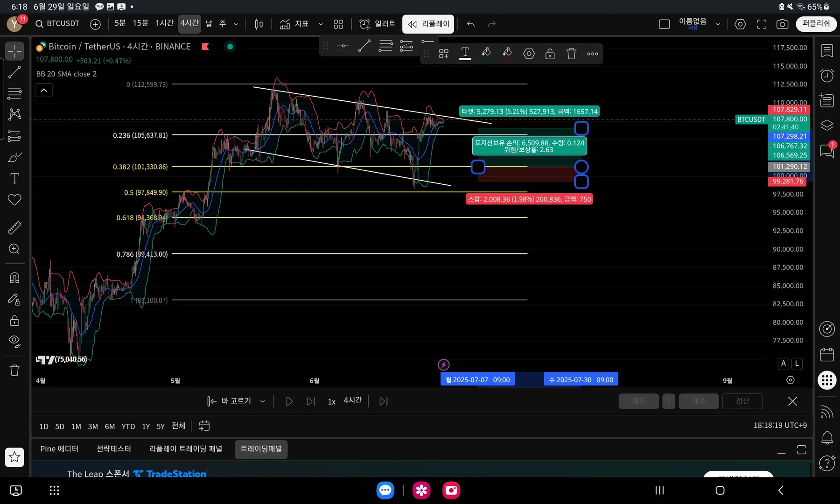Open the alerts clock icon panel
The width and height of the screenshot is (840, 504).
click(x=827, y=76)
